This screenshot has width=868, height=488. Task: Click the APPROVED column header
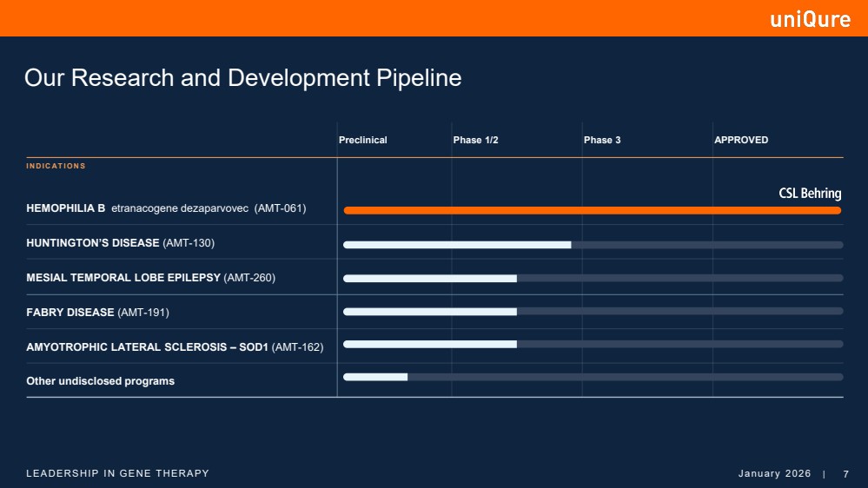coord(740,141)
